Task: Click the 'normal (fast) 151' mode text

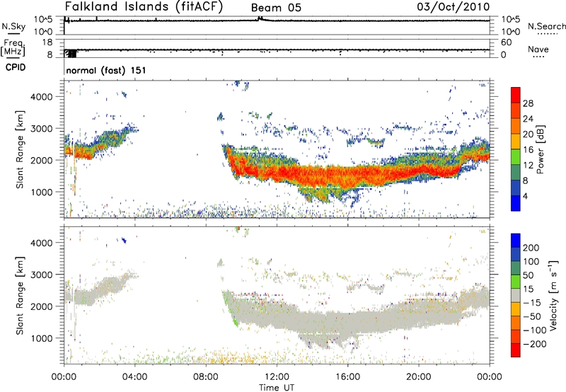Action: click(106, 70)
